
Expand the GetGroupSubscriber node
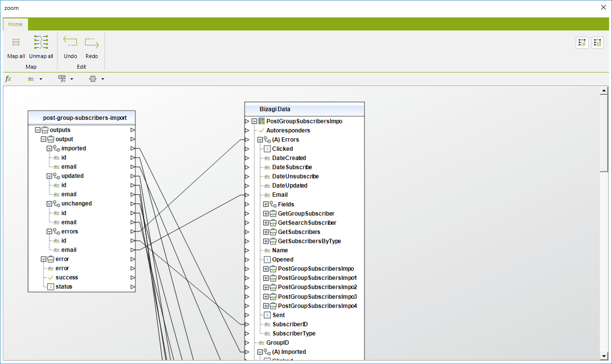click(x=266, y=214)
